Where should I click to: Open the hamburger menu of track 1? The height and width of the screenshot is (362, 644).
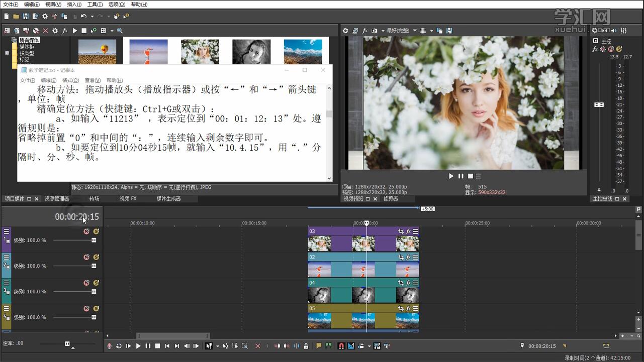coord(7,231)
